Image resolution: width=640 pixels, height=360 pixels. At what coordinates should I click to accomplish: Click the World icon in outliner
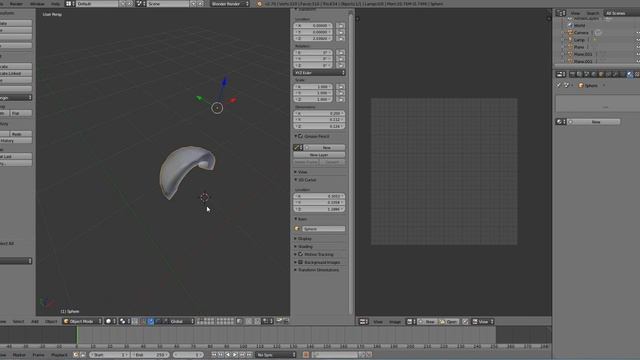570,25
